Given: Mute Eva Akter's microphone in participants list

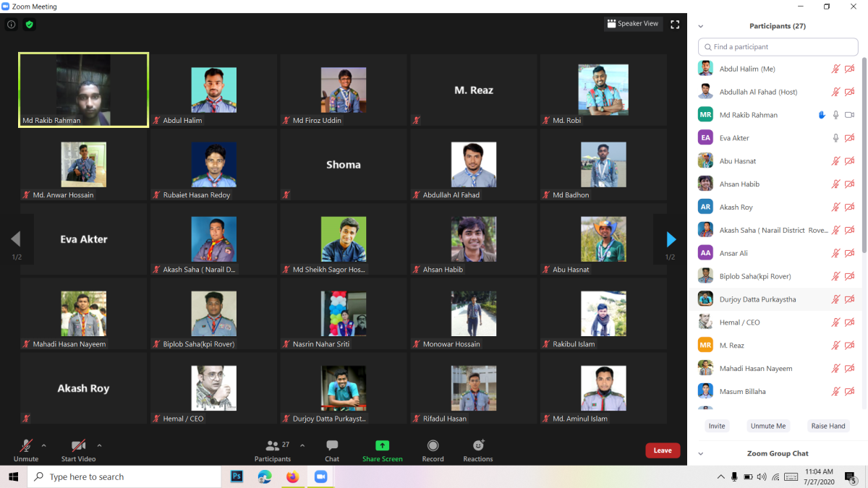Looking at the screenshot, I should point(835,137).
